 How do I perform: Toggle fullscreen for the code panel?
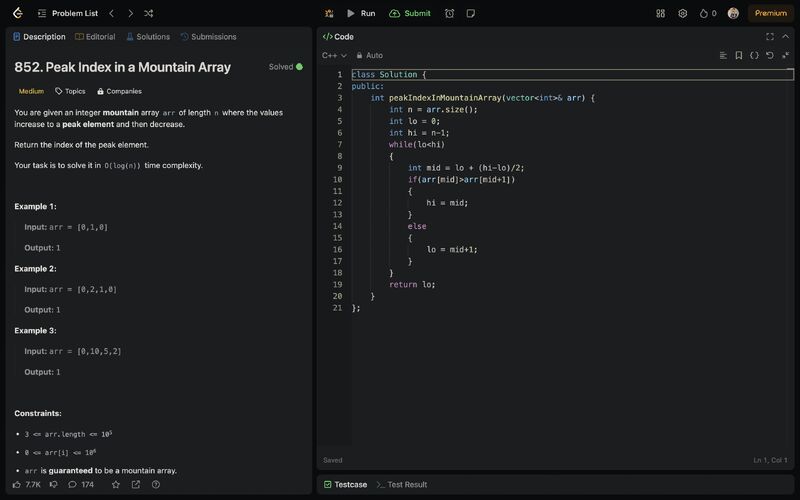tap(769, 36)
